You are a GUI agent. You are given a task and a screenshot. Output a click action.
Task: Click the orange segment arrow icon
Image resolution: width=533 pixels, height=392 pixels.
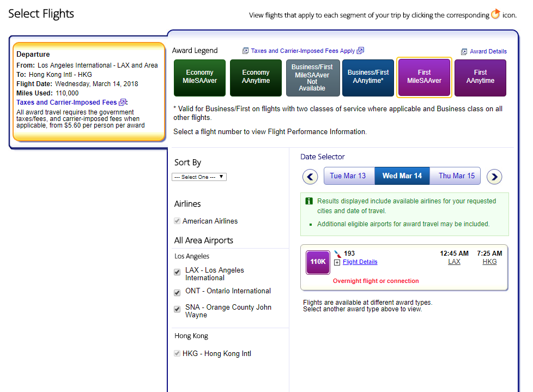495,14
